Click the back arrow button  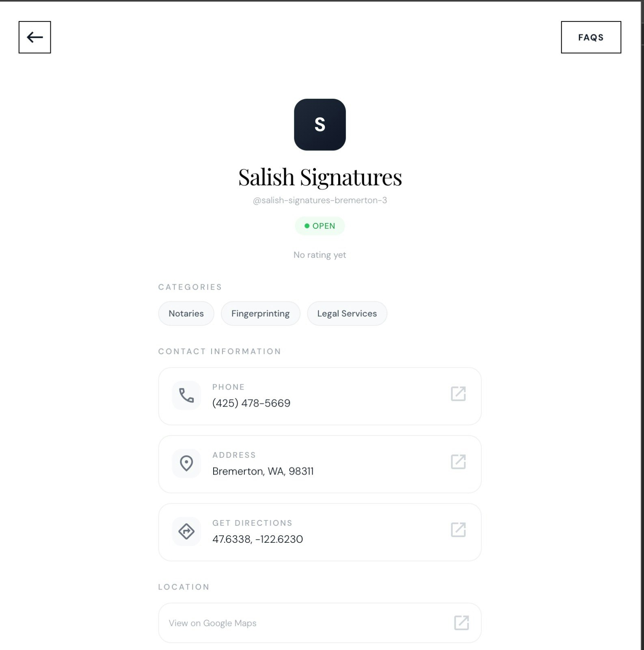point(35,37)
